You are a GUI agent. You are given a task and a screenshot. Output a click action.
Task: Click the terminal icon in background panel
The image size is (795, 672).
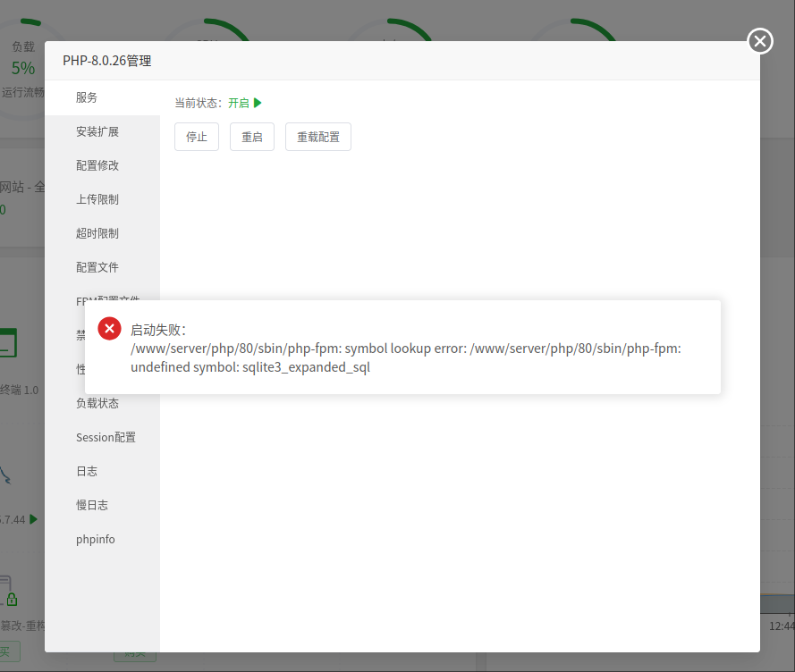(8, 342)
